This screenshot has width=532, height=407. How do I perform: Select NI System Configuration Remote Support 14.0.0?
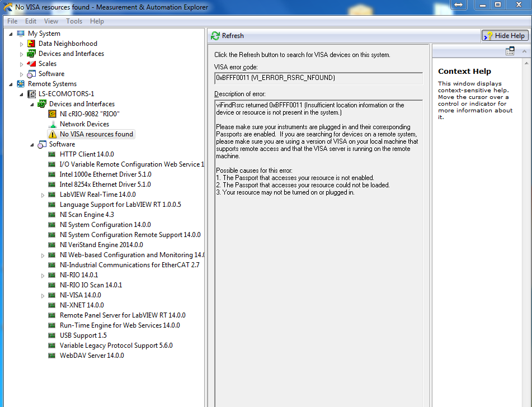pyautogui.click(x=130, y=235)
